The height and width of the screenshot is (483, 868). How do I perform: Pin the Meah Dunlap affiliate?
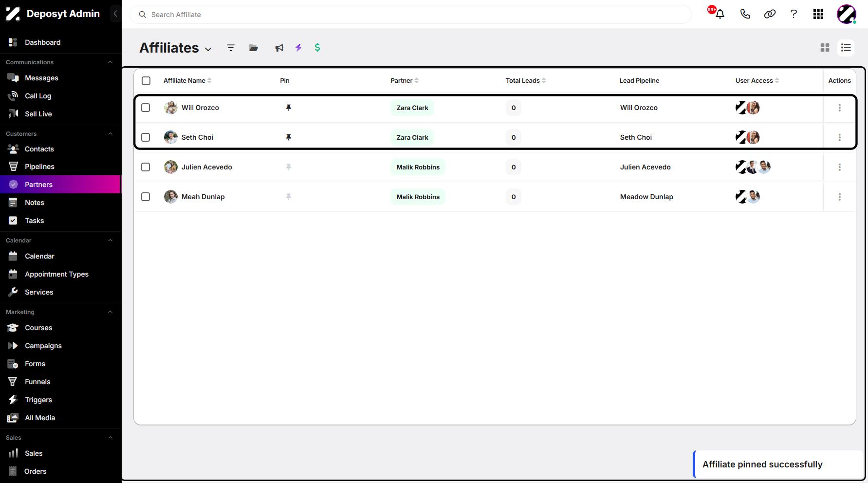(x=289, y=197)
